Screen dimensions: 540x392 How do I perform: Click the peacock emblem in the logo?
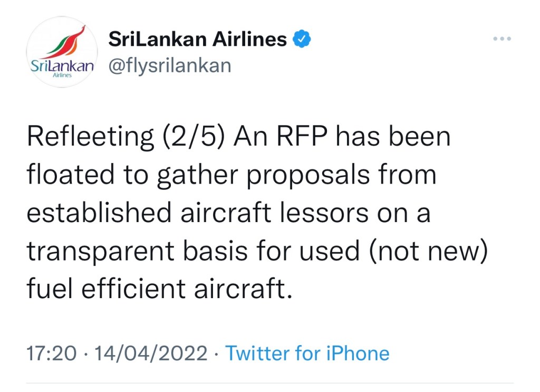pos(66,42)
